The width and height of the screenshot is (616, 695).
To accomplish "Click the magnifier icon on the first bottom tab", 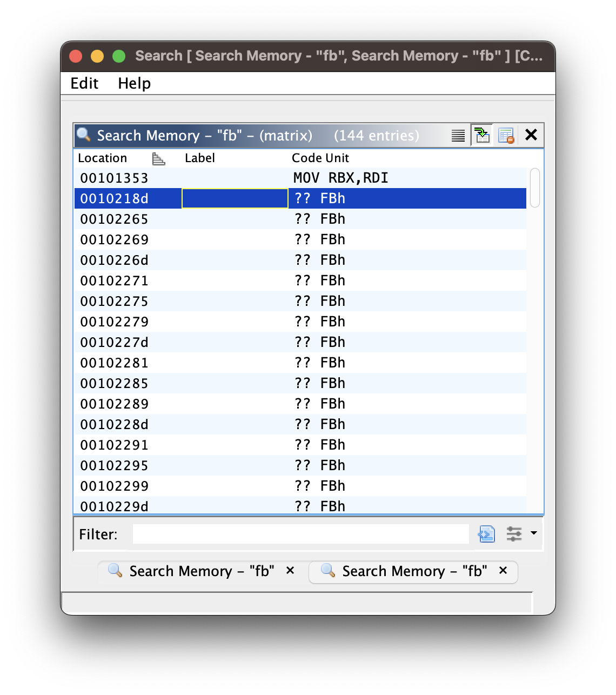I will click(x=115, y=571).
